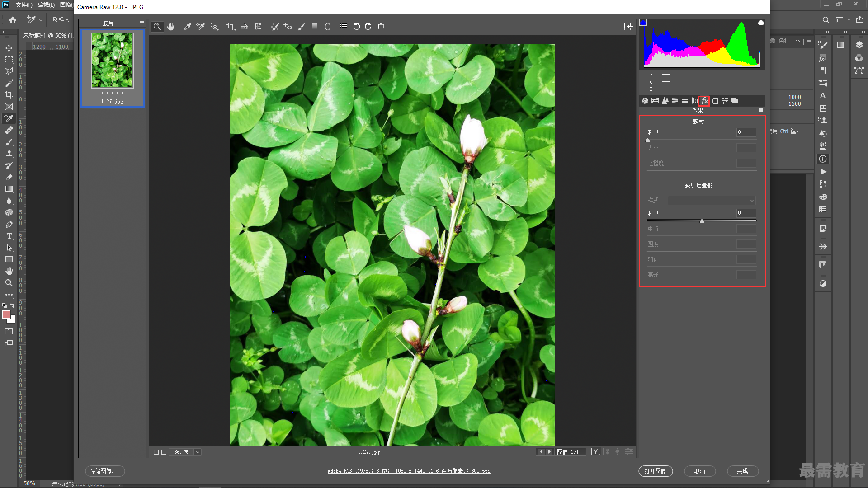Adjust the vignetting amount slider handle
868x488 pixels.
(x=702, y=221)
